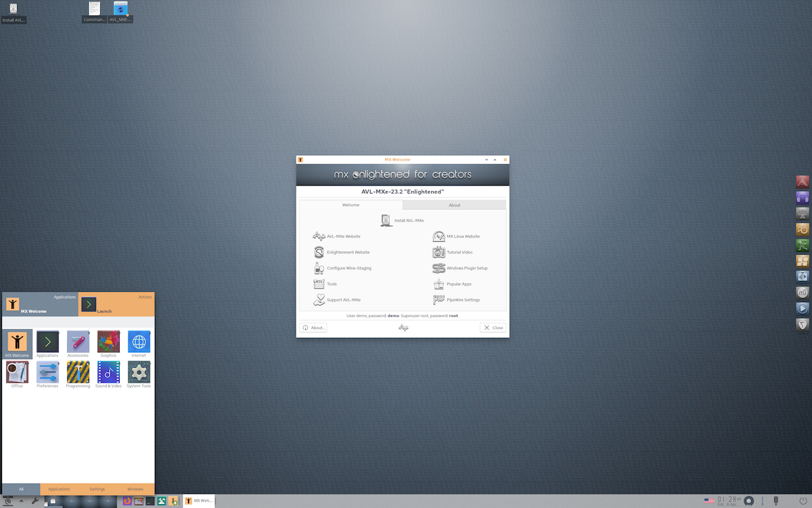Open the Graphics category

[108, 344]
